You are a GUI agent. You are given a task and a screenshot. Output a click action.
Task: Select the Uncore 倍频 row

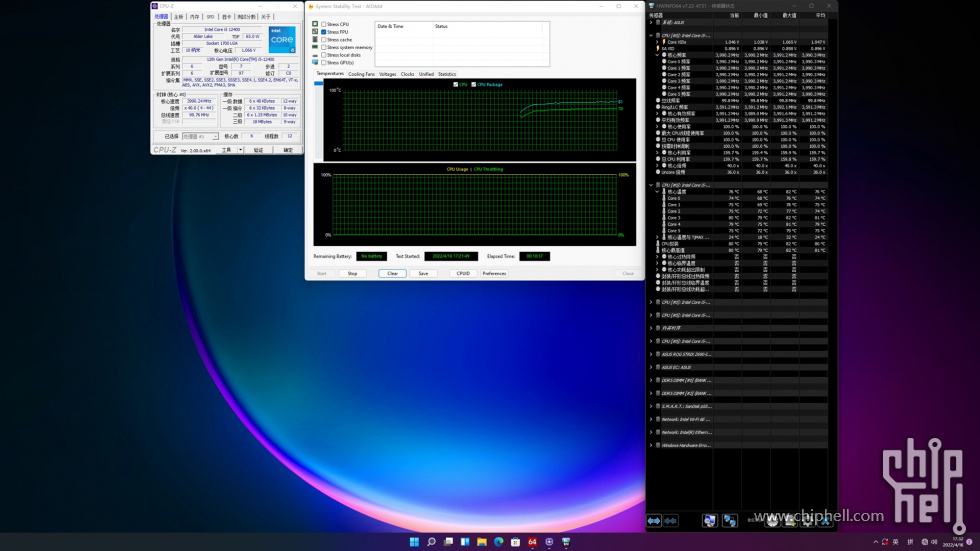coord(739,172)
